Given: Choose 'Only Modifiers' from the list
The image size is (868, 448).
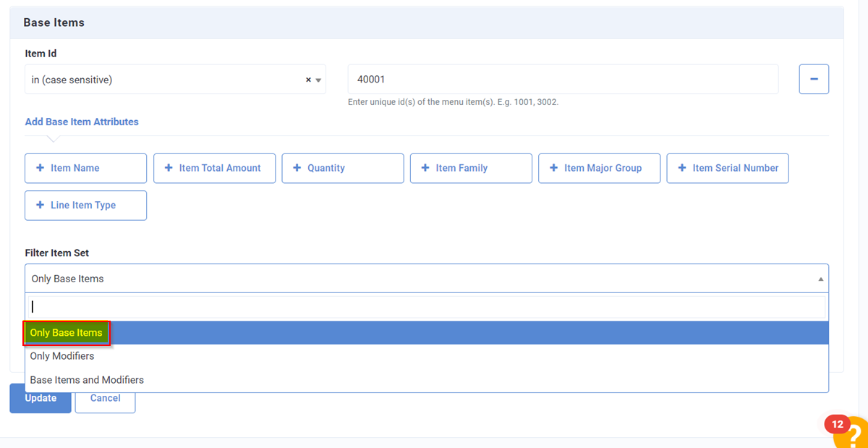Looking at the screenshot, I should click(x=62, y=356).
